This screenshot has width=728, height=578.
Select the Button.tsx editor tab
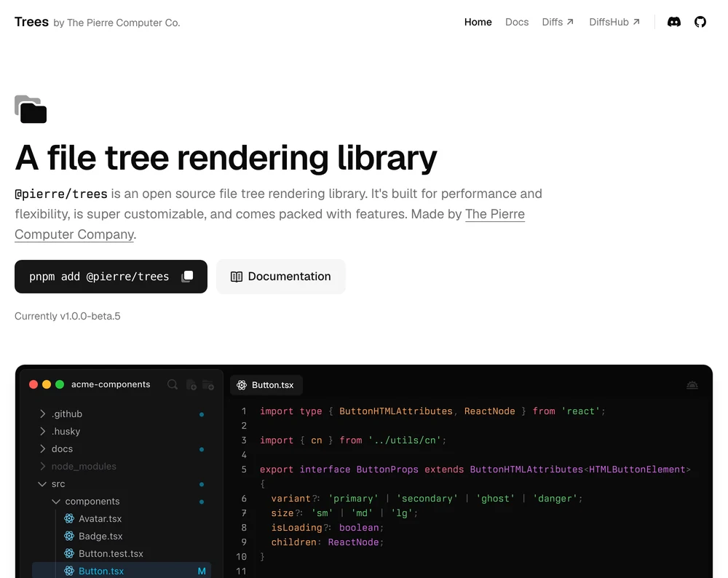(266, 385)
